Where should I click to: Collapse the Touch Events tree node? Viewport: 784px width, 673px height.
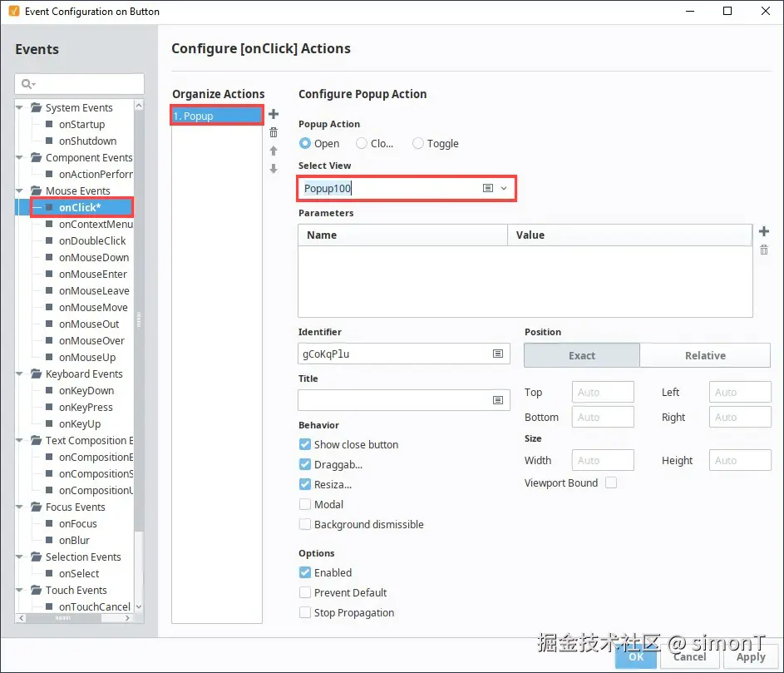pos(19,590)
